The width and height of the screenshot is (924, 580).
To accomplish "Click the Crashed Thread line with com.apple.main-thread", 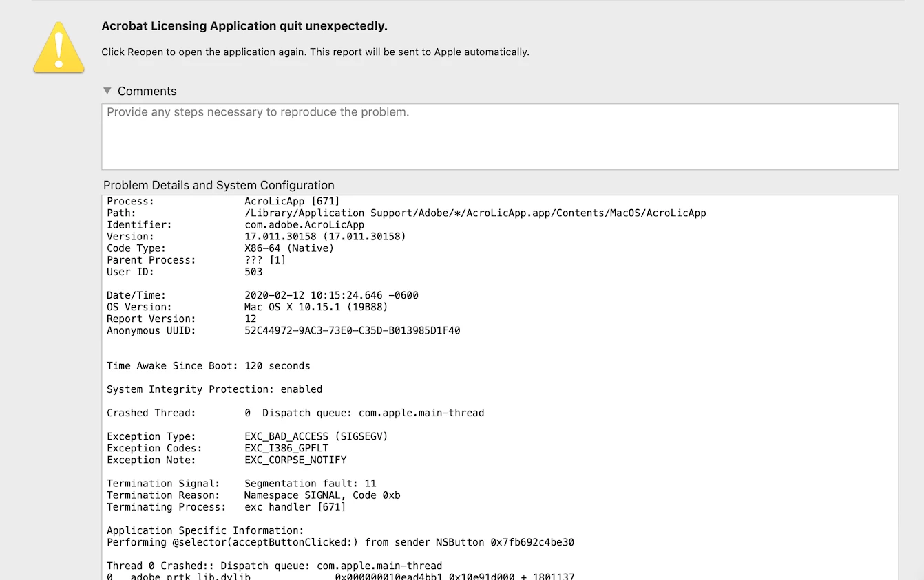I will (295, 413).
